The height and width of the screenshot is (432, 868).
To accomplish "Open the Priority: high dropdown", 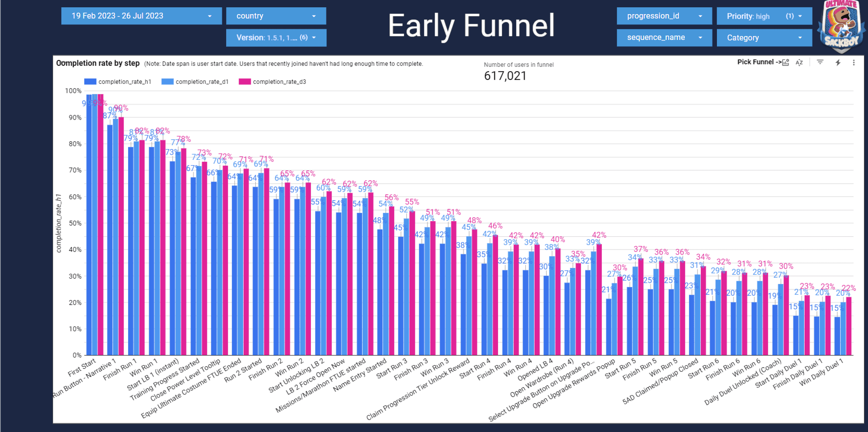I will [x=764, y=16].
